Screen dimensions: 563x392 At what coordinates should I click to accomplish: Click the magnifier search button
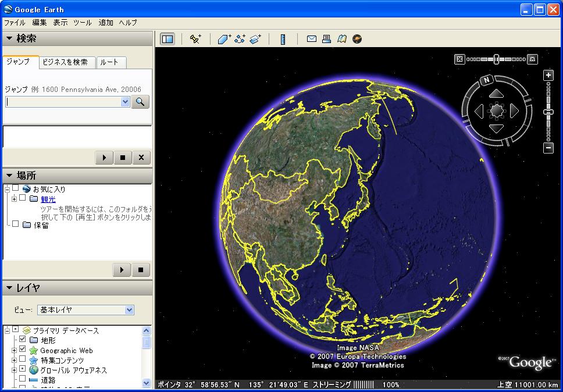pyautogui.click(x=141, y=102)
